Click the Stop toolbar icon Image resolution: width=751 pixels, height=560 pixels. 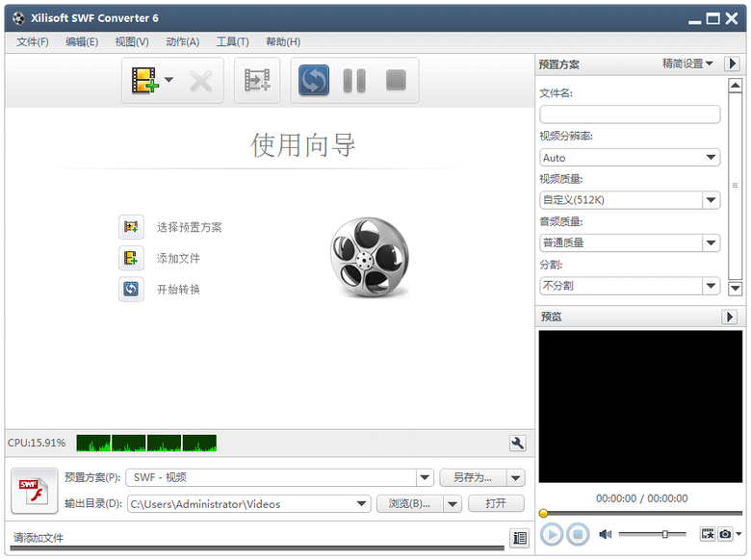pos(396,80)
